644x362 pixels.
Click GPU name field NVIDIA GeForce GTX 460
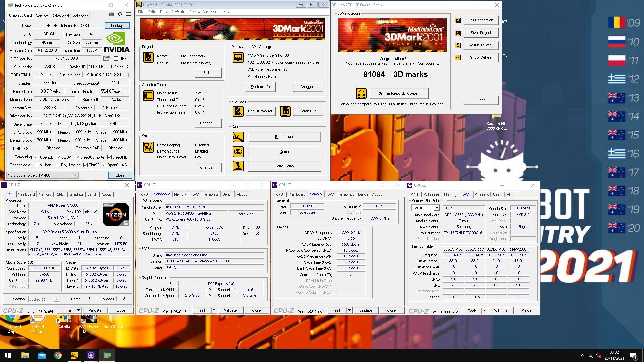click(67, 26)
